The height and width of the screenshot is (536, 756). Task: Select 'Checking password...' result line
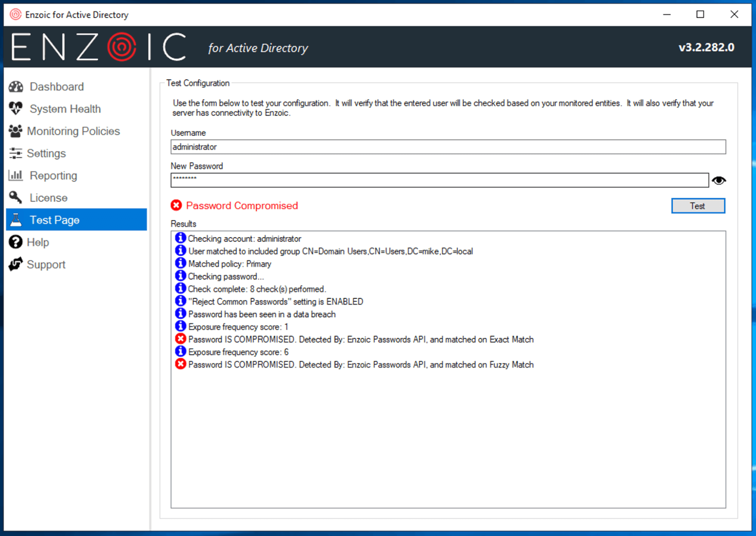pyautogui.click(x=226, y=276)
